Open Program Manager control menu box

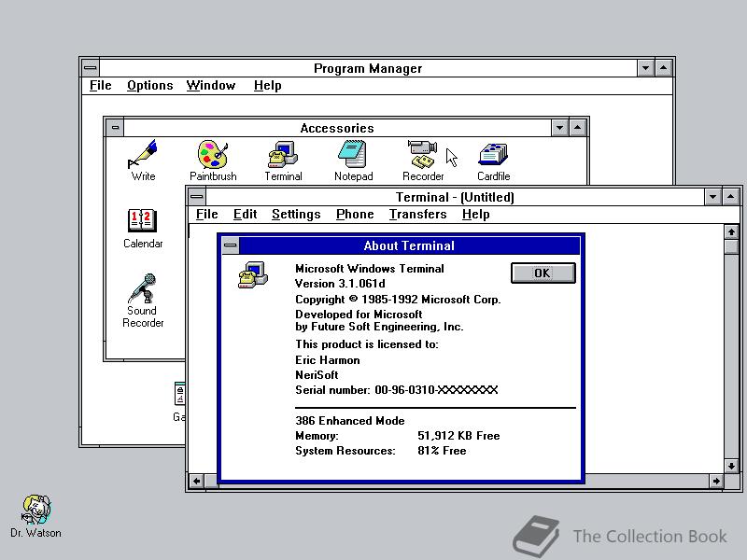(90, 67)
